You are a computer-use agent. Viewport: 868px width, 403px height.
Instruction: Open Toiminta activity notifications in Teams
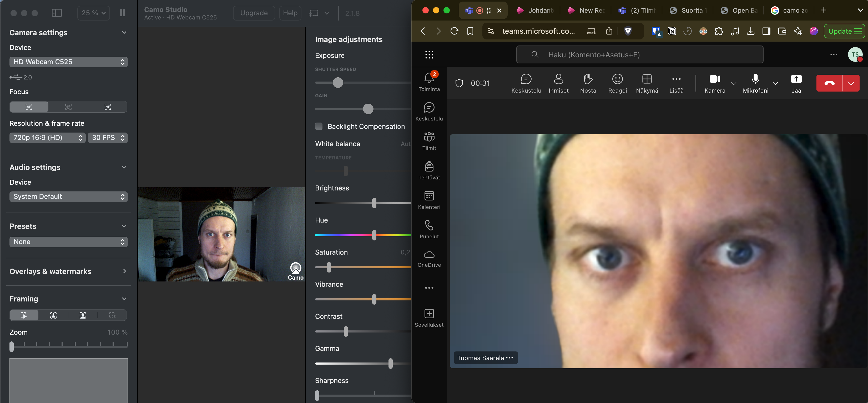429,82
